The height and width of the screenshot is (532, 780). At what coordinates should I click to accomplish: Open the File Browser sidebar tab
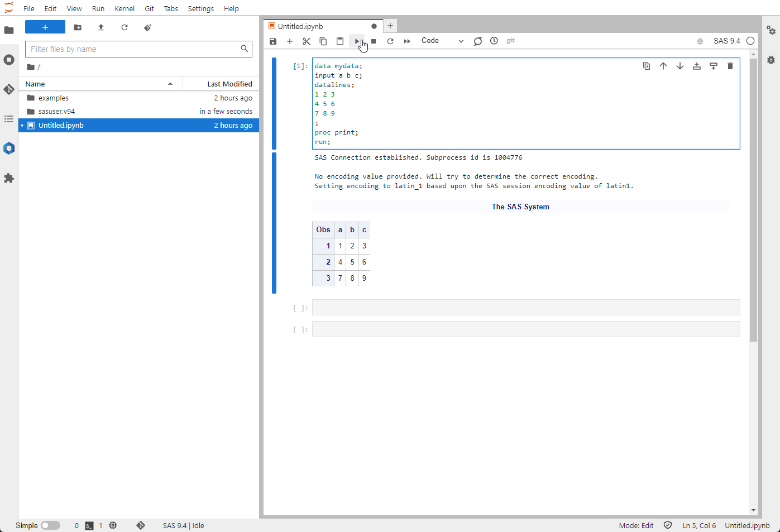click(x=9, y=30)
